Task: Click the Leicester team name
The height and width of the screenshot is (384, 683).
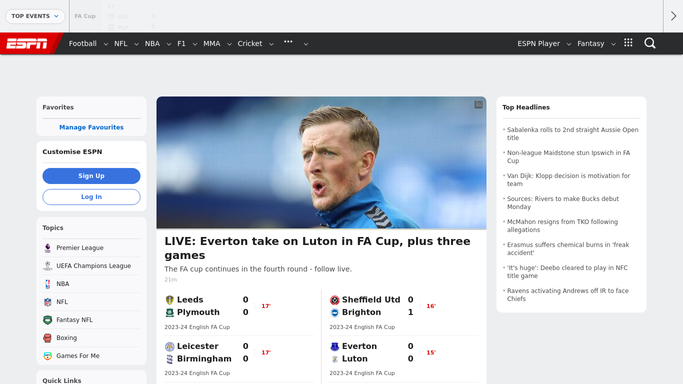Action: coord(197,346)
